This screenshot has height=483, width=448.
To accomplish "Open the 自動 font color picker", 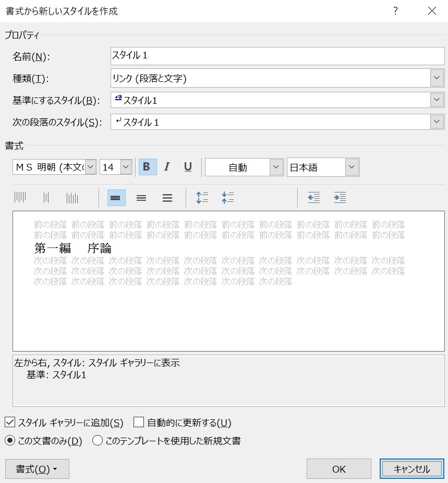I will [276, 167].
